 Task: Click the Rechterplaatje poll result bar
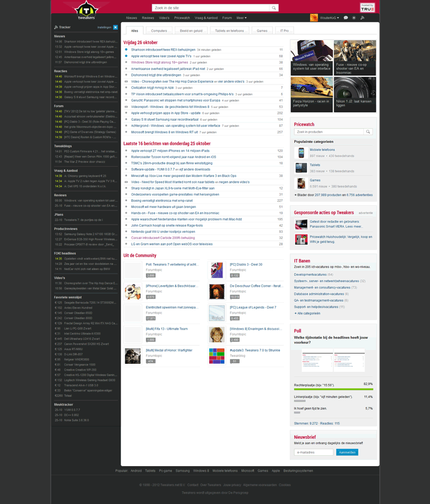tap(333, 389)
